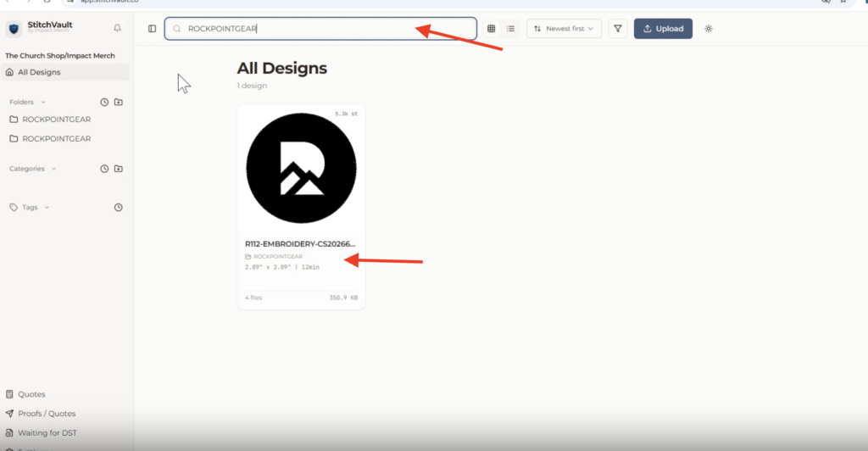Switch to list view
The image size is (868, 451).
[x=510, y=29]
